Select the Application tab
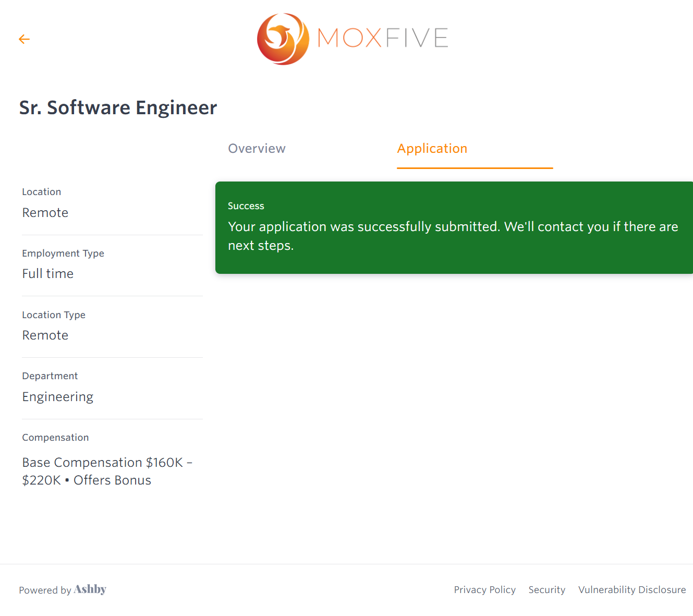The image size is (693, 616). tap(432, 149)
